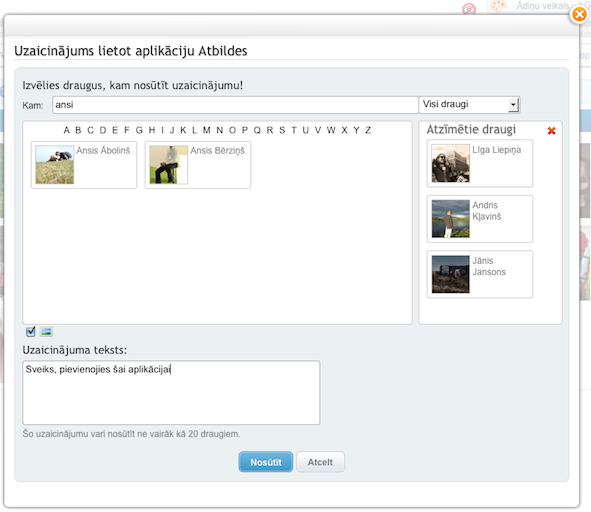
Task: Filter friends by letter J
Action: pos(172,130)
